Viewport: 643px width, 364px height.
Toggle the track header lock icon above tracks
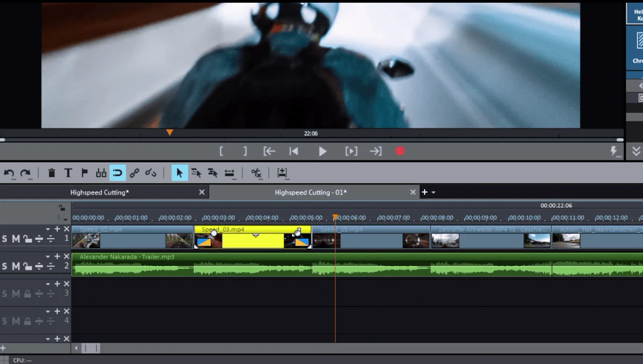pos(62,208)
